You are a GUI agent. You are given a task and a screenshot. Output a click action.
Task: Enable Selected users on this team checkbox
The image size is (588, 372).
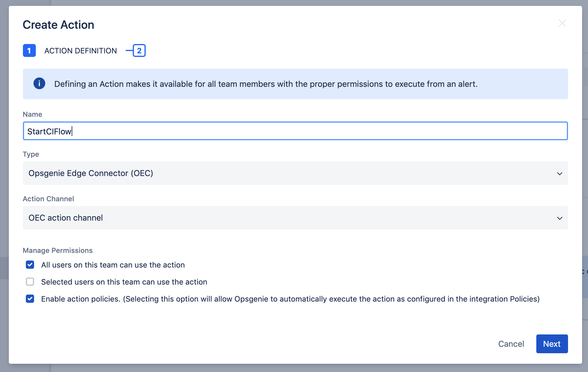point(30,282)
